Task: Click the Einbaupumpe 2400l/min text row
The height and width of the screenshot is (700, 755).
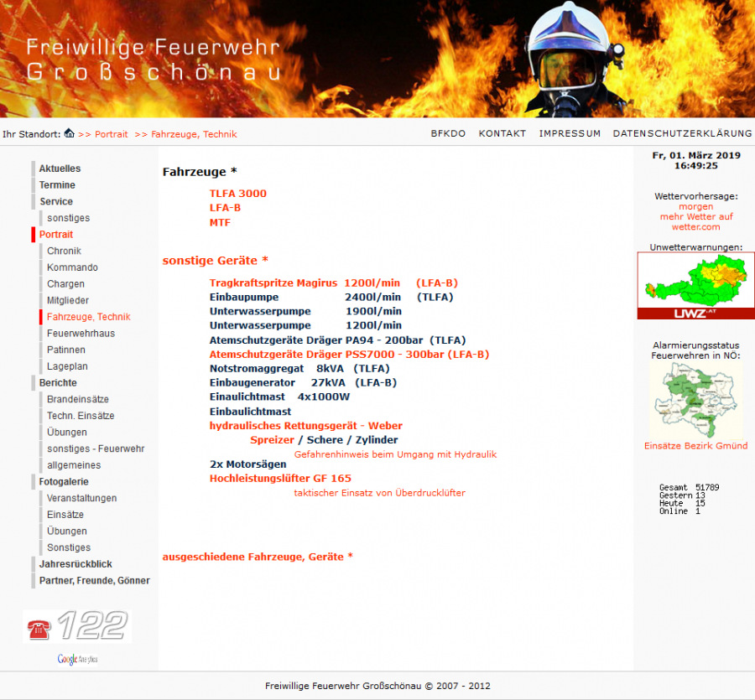Action: [331, 298]
